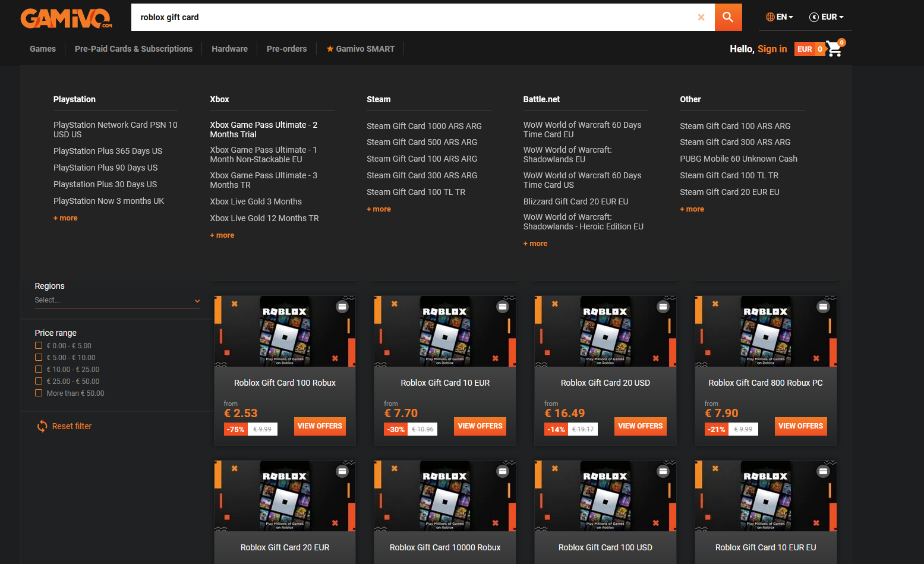Click the card badge on Roblox Gift Card 10 EUR EU

tap(823, 471)
